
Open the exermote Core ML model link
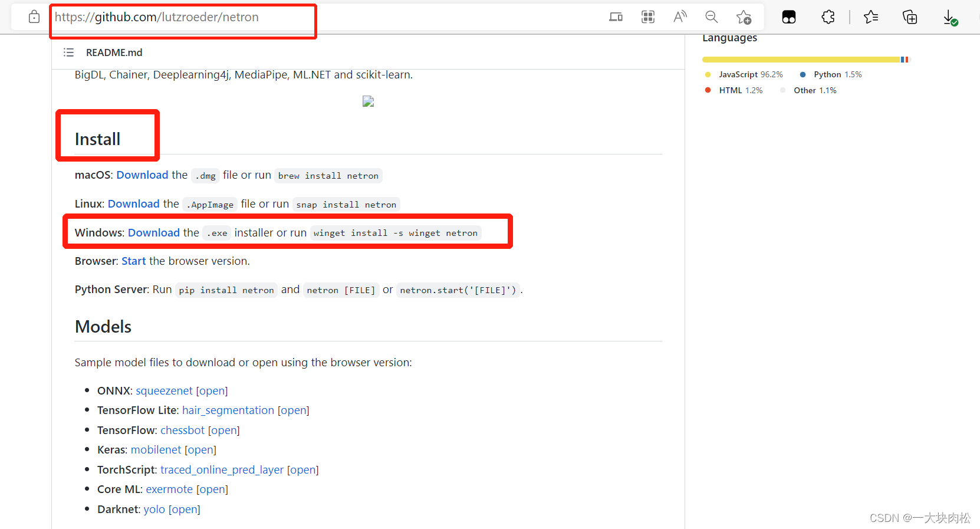(x=169, y=489)
